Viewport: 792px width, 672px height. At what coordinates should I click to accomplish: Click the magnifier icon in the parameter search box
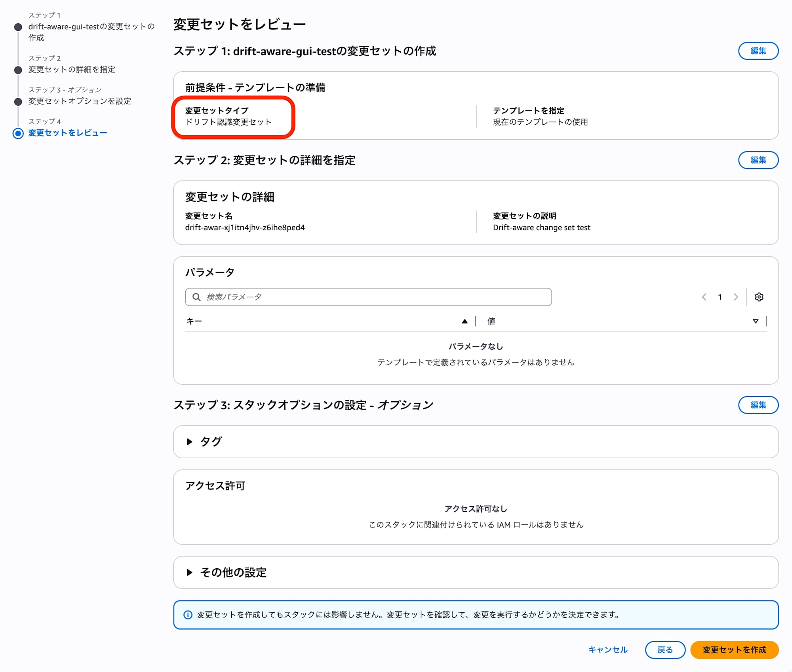[196, 297]
